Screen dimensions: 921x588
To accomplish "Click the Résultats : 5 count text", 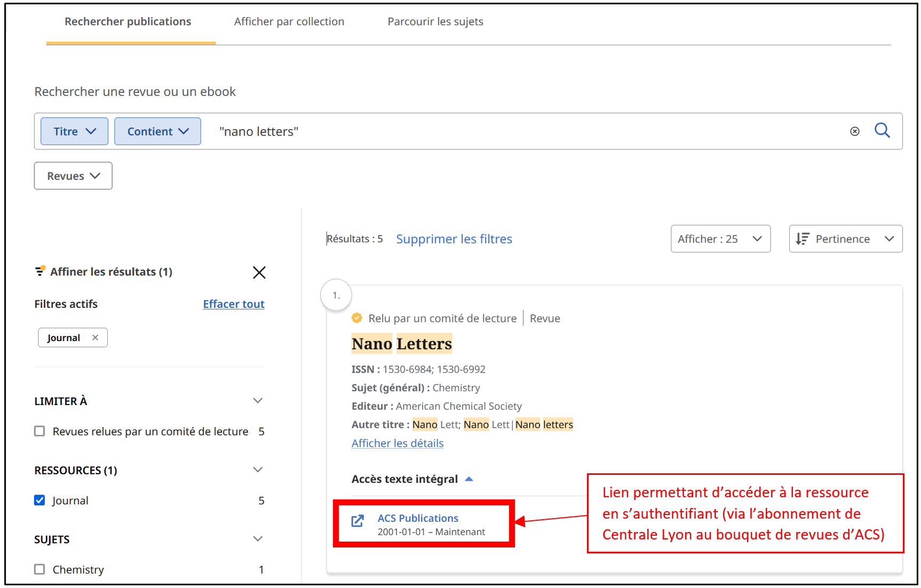I will (x=355, y=239).
